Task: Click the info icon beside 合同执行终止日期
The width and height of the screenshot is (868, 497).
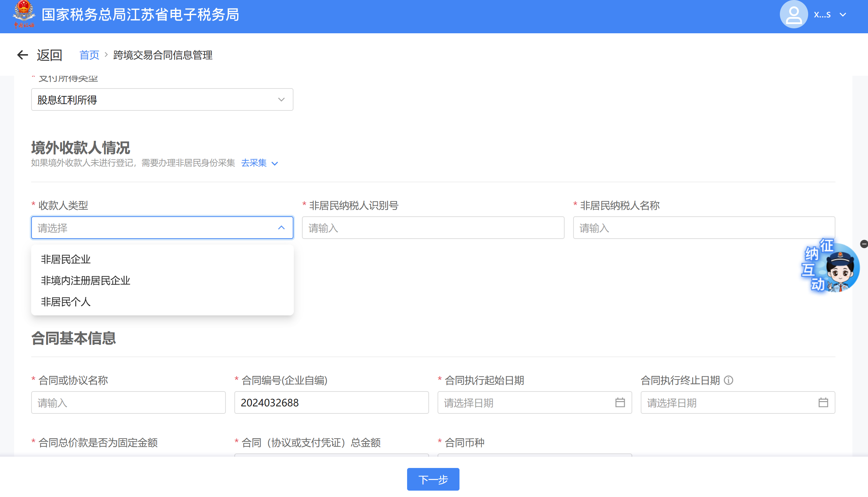Action: point(729,380)
